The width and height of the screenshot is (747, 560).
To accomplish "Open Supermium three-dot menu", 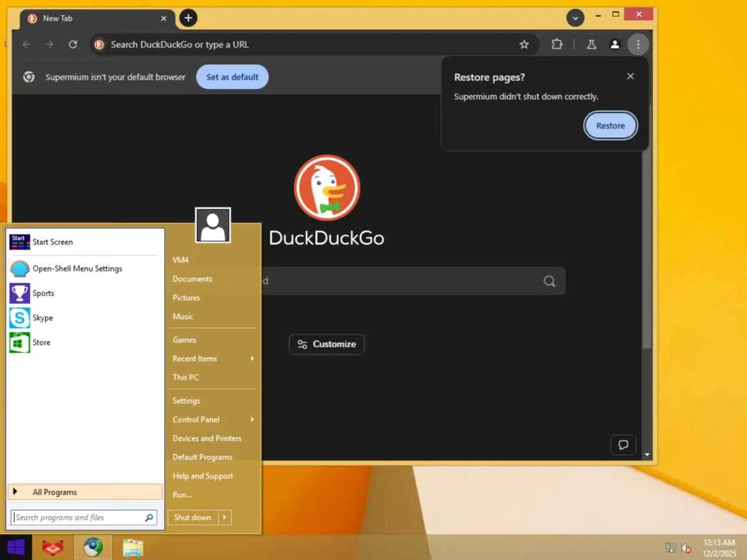I will point(638,45).
